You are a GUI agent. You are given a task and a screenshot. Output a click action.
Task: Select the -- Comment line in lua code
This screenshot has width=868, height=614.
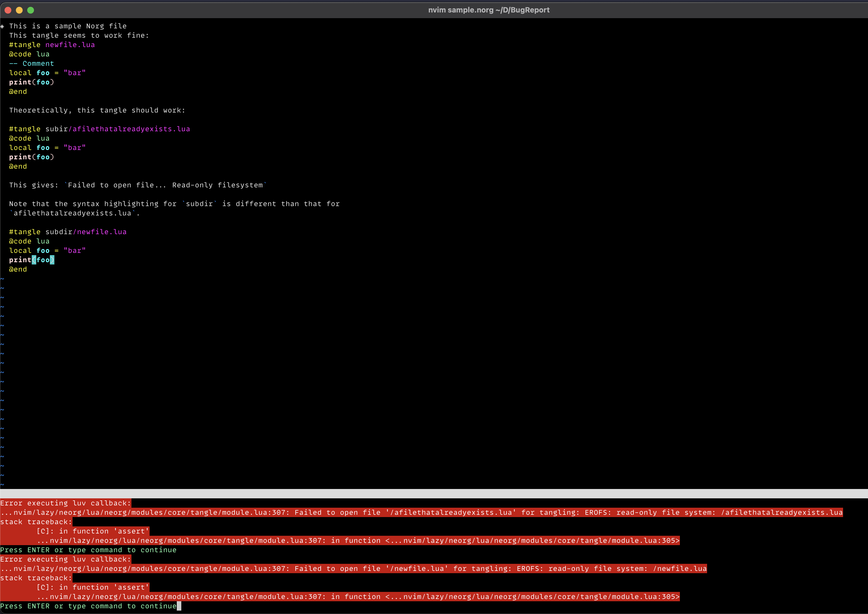31,63
